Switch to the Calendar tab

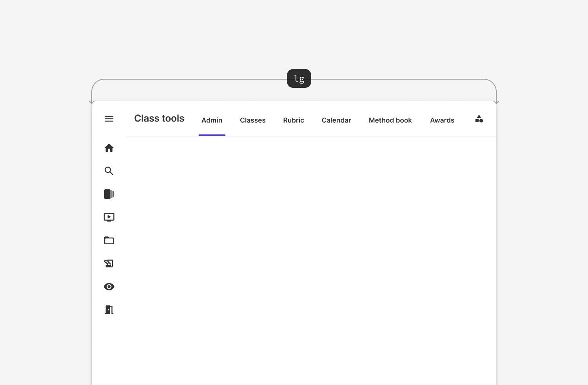tap(336, 120)
